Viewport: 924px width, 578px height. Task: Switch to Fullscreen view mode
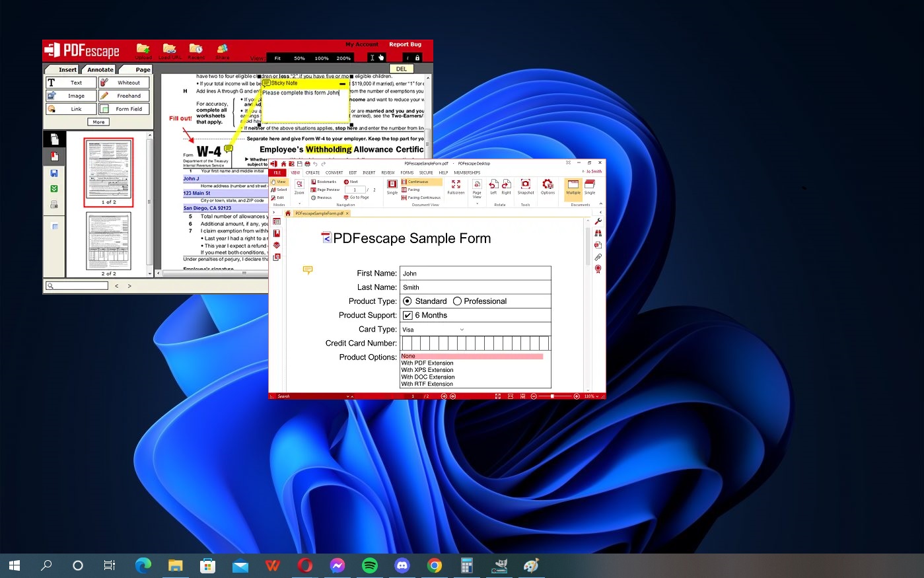[x=456, y=186]
